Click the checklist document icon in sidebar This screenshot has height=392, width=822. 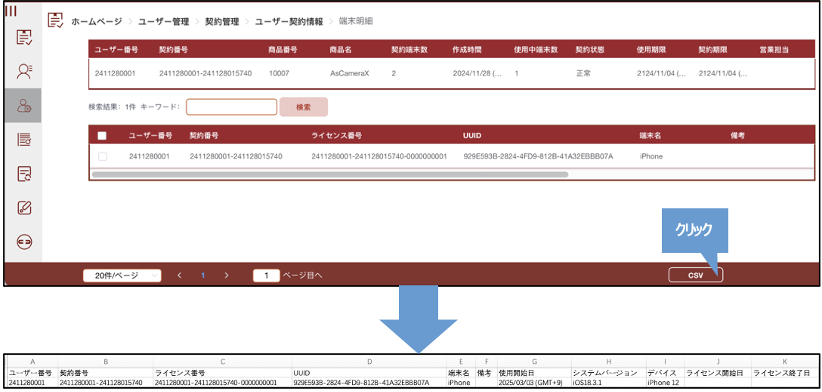tap(24, 38)
